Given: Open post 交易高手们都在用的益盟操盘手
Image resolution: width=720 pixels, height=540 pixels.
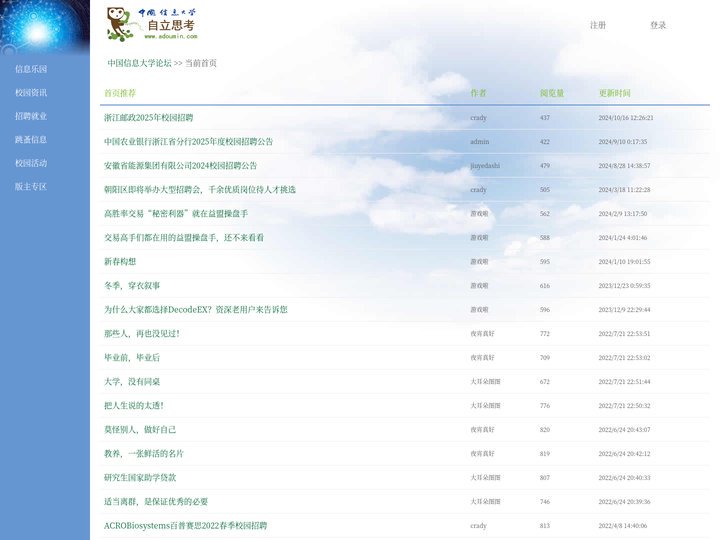Looking at the screenshot, I should pos(184,237).
